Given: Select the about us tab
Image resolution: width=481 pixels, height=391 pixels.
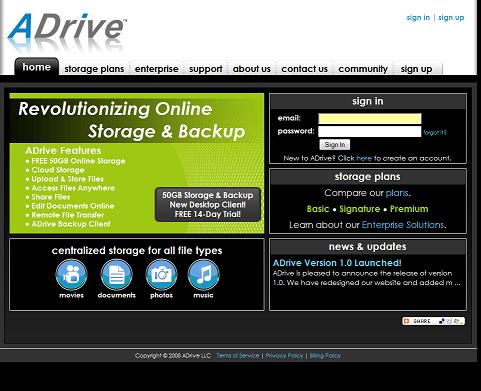Looking at the screenshot, I should point(252,69).
